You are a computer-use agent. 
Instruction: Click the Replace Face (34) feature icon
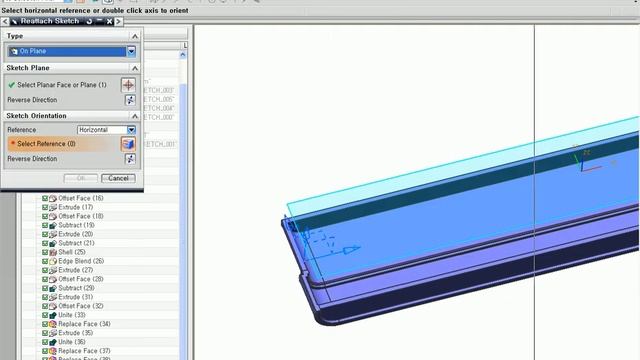(53, 324)
